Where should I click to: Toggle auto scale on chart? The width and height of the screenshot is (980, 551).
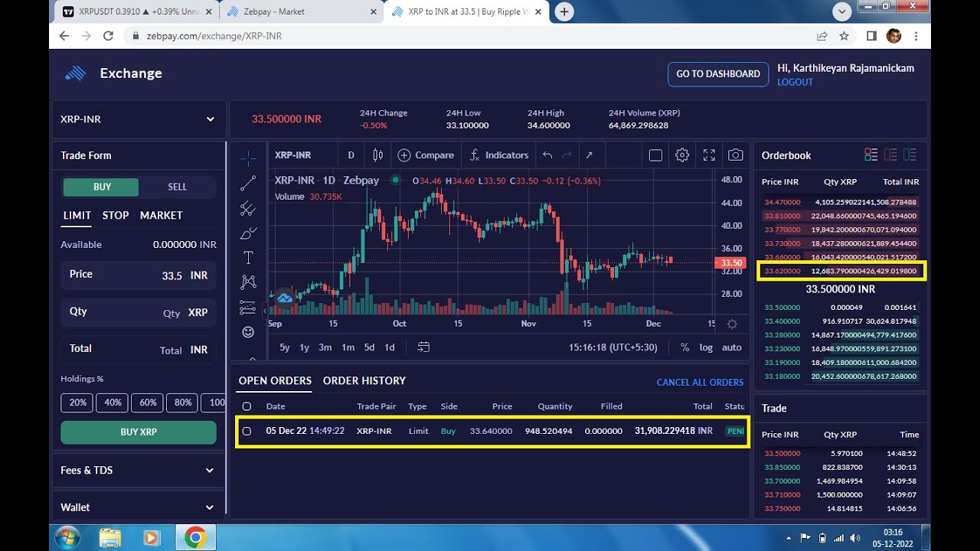click(x=732, y=347)
